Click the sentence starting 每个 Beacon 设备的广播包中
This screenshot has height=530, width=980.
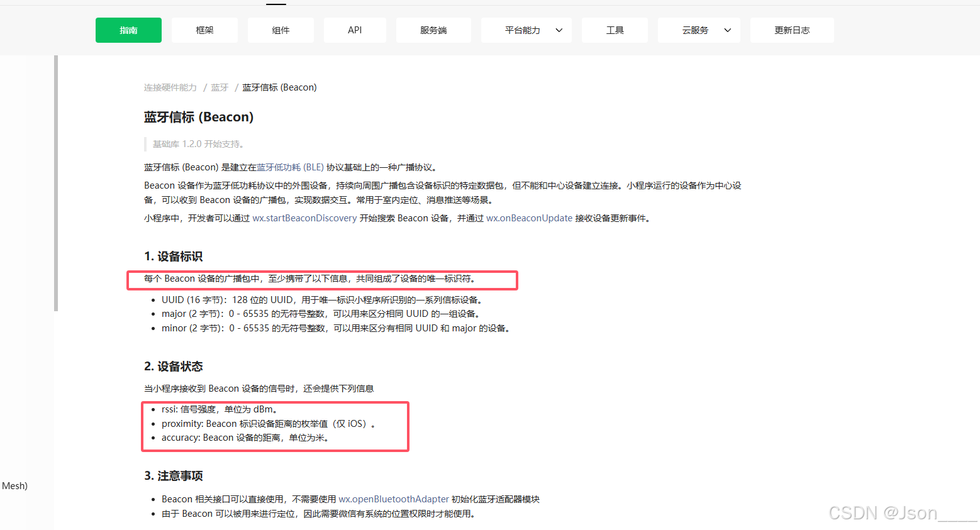coord(309,279)
